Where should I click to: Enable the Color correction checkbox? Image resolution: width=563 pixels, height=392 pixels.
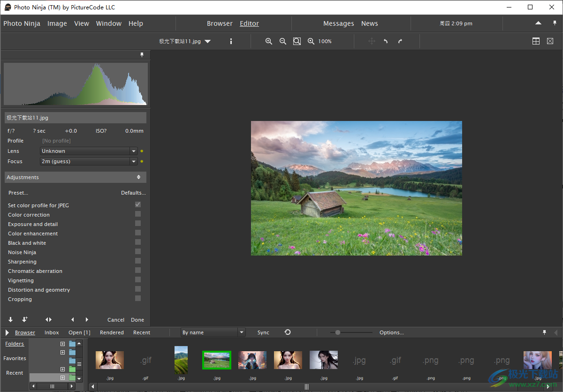click(138, 214)
